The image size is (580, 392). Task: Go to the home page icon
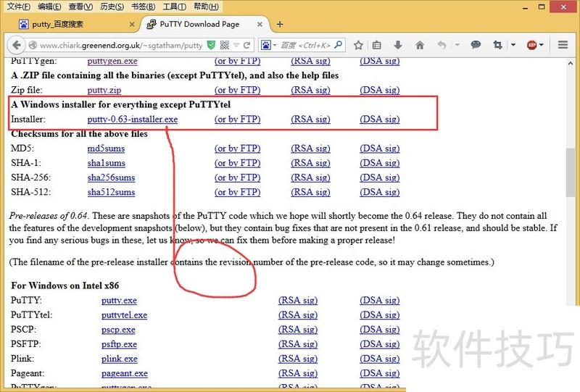(420, 45)
